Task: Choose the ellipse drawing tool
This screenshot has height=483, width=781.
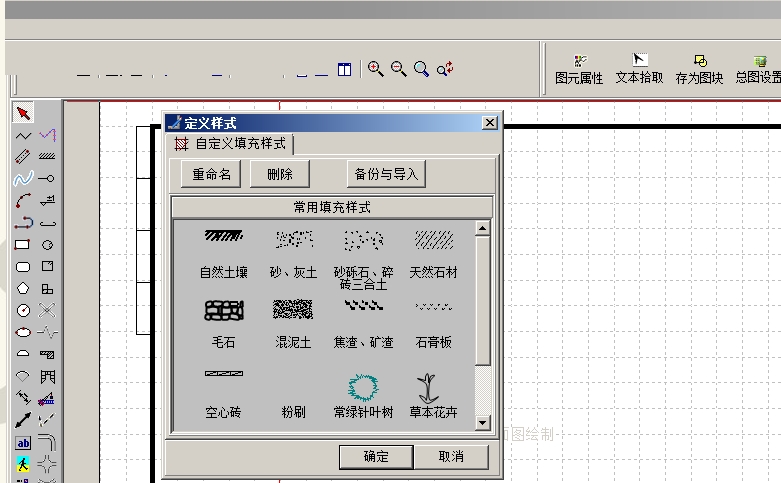Action: [23, 332]
